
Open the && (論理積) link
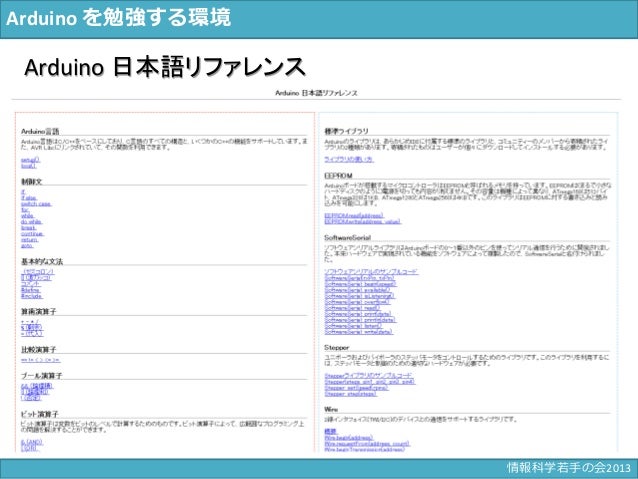click(37, 386)
